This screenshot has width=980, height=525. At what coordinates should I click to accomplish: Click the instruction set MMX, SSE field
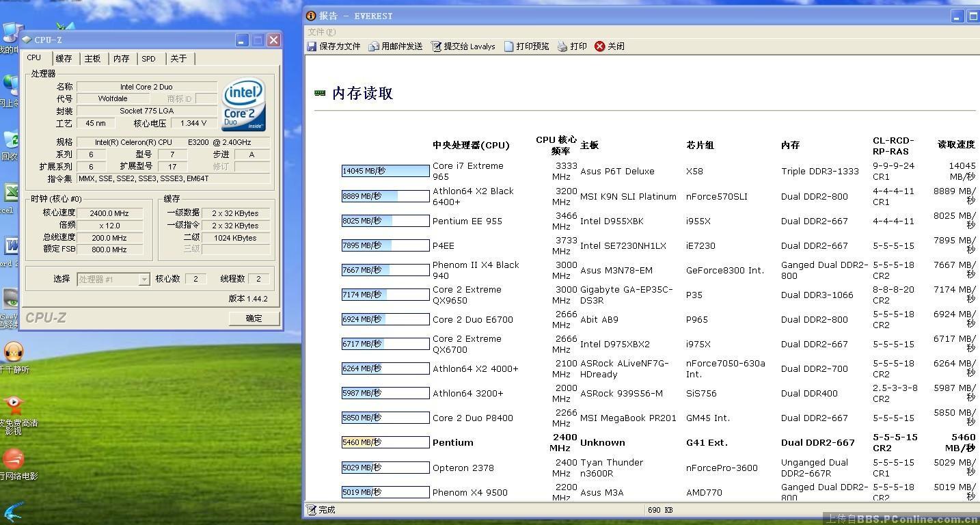(174, 178)
